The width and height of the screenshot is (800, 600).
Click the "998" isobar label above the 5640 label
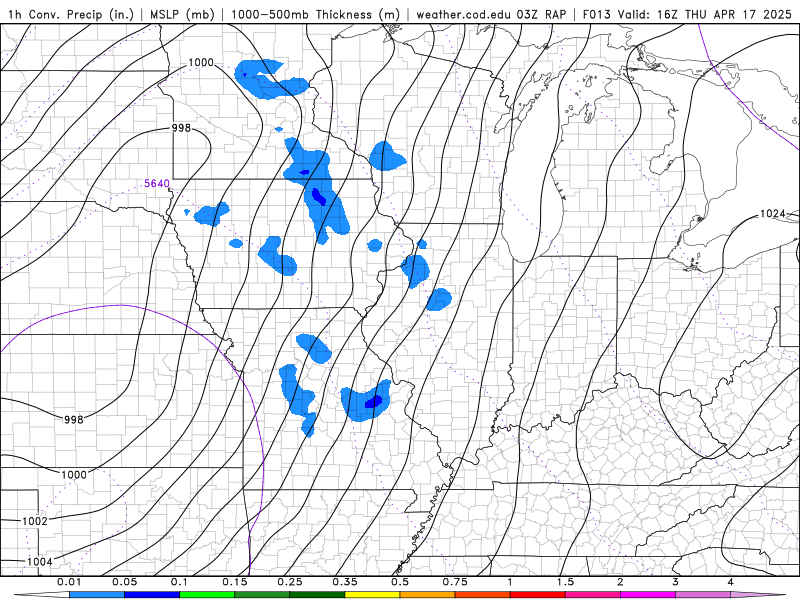pyautogui.click(x=181, y=128)
